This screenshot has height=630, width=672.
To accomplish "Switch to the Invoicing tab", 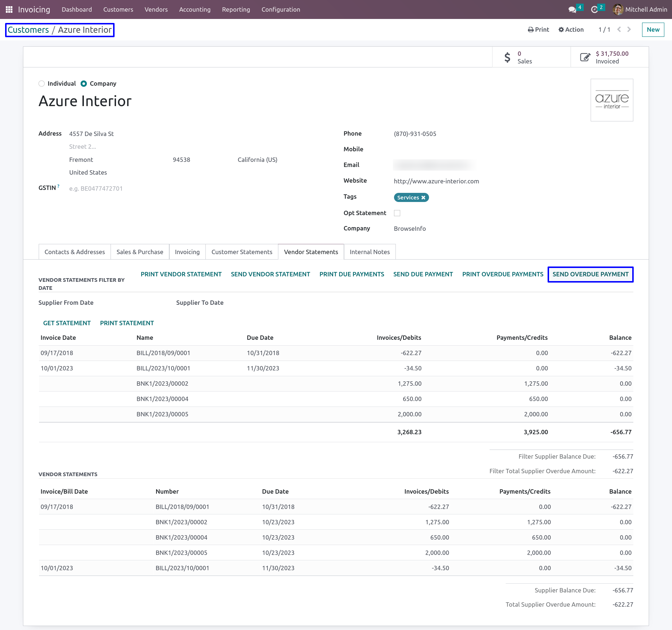I will tap(188, 252).
